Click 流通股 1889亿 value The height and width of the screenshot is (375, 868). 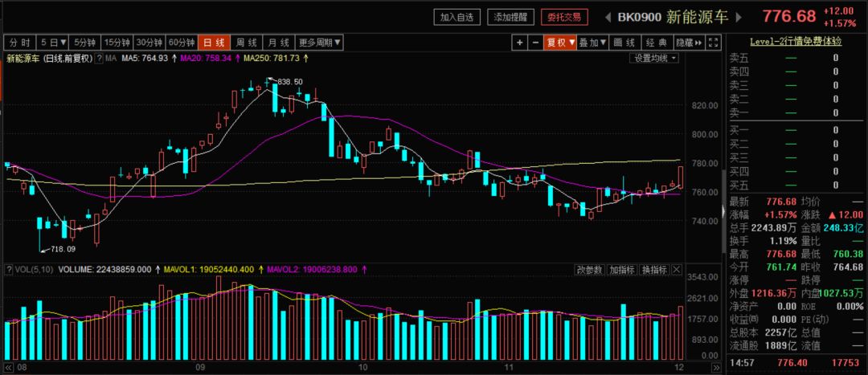click(x=780, y=346)
